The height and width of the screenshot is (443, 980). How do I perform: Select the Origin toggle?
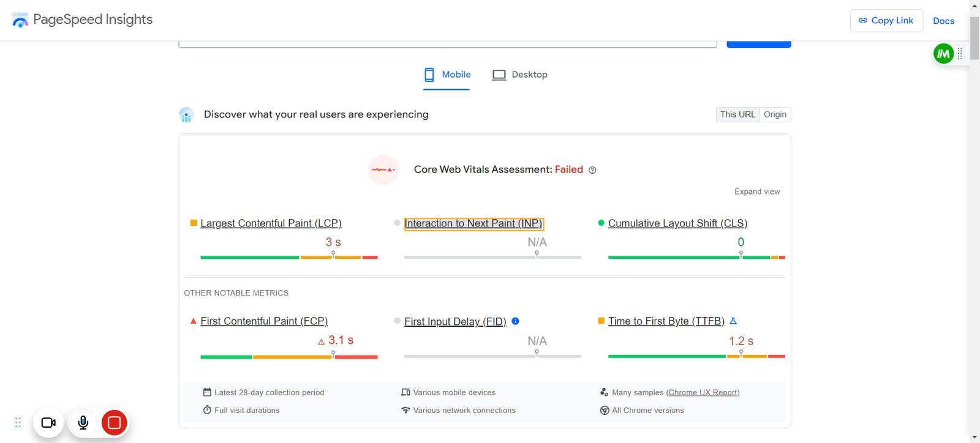point(775,114)
